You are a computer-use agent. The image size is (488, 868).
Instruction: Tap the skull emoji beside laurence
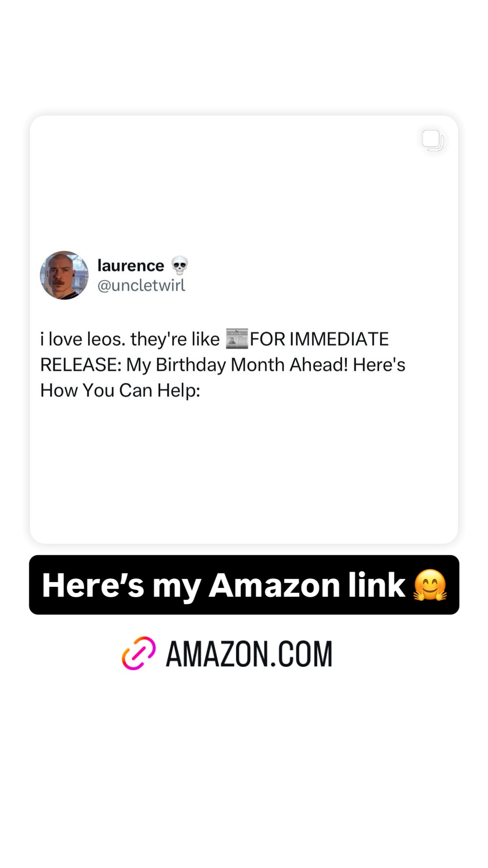coord(180,265)
